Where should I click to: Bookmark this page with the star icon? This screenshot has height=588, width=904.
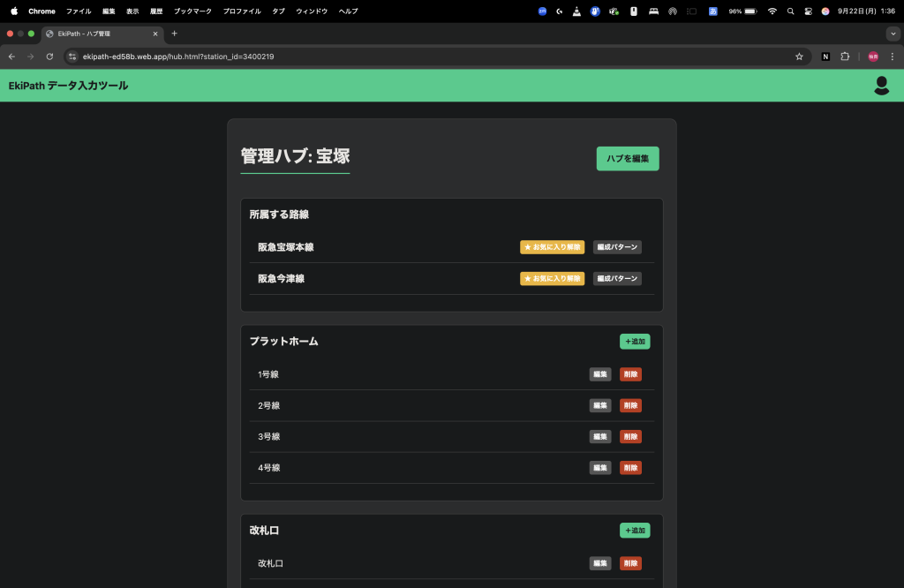pos(799,57)
